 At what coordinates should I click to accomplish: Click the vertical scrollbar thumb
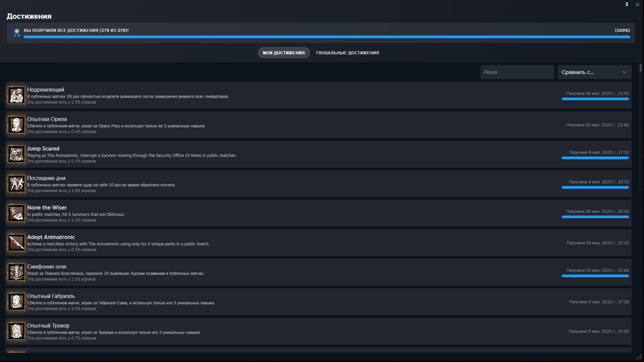click(640, 68)
